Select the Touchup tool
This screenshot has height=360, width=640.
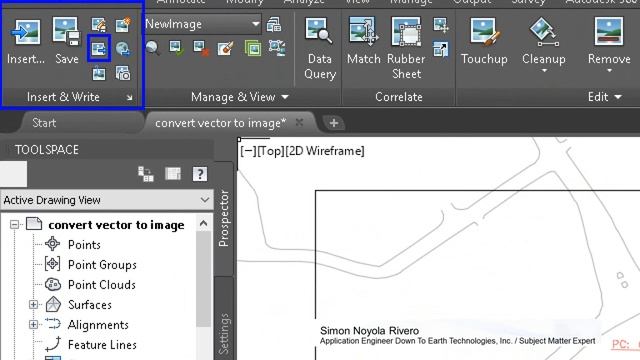click(484, 41)
